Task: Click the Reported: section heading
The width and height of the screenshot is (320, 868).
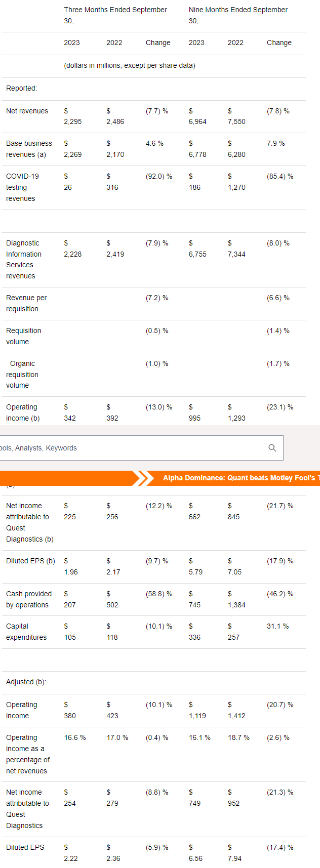Action: [21, 88]
